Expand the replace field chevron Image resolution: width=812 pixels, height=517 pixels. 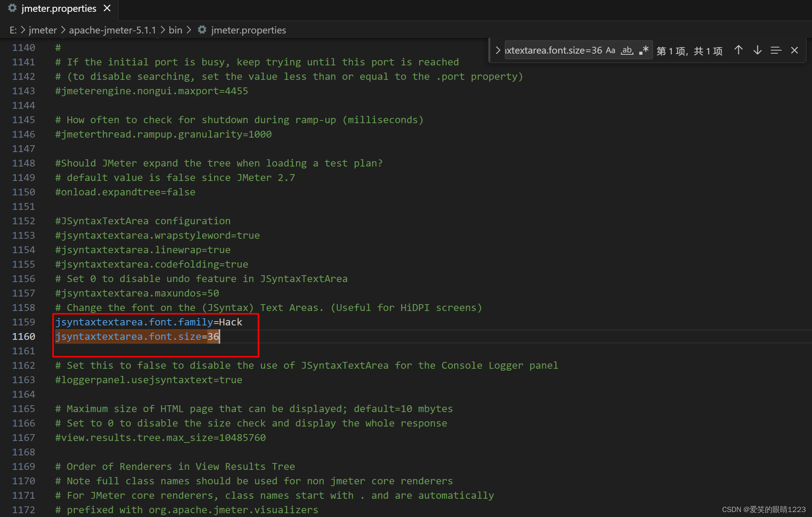point(497,51)
